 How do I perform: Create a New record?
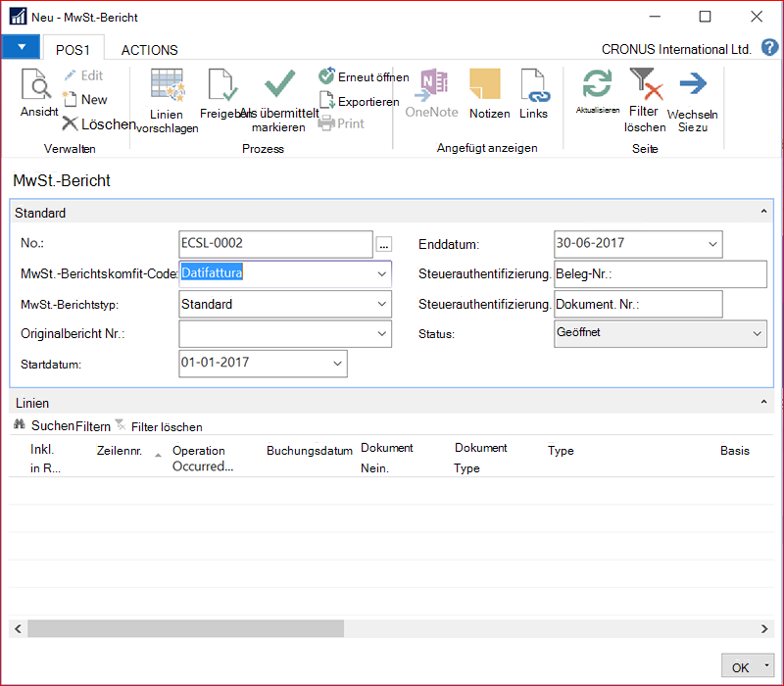pos(85,100)
